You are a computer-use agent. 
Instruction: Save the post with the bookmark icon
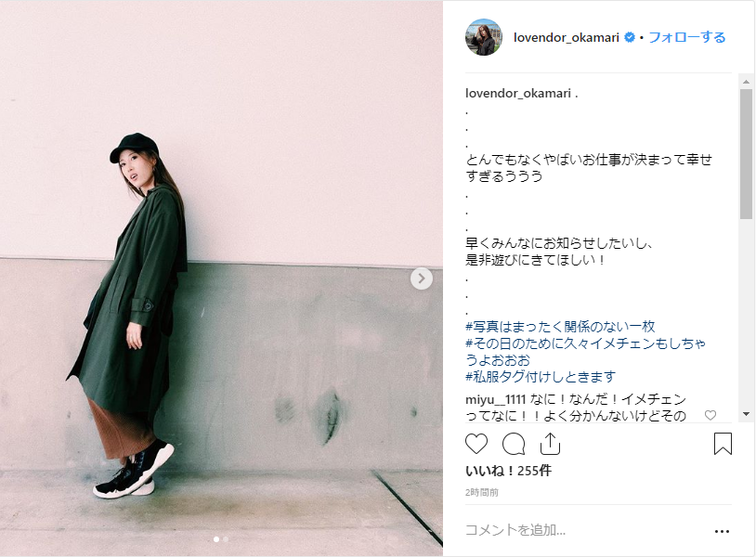click(723, 444)
